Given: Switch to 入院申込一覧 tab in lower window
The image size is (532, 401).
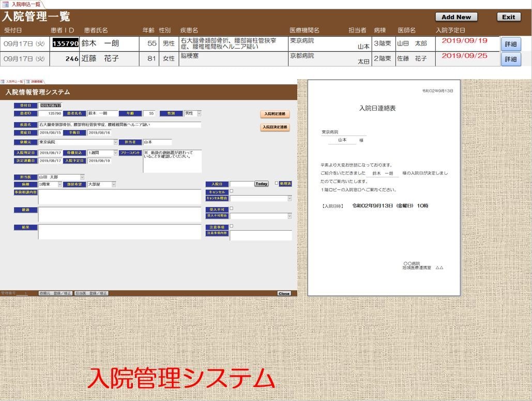Looking at the screenshot, I should coord(12,81).
